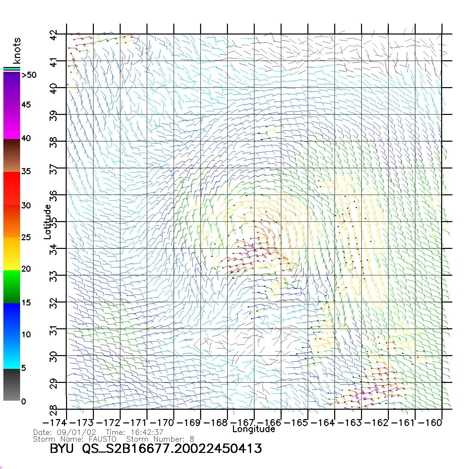Viewport: 476px width, 469px height.
Task: Select the brown 35-40 knots legend segment
Action: (x=12, y=155)
